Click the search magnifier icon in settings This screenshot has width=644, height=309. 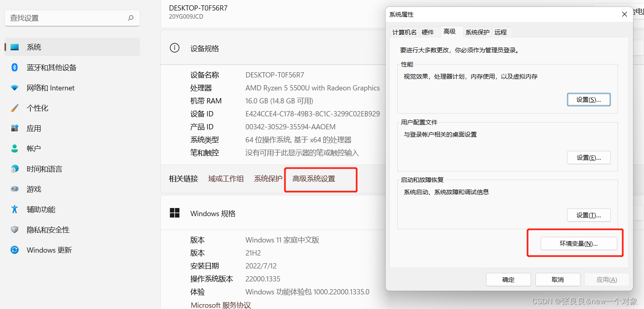[x=130, y=18]
